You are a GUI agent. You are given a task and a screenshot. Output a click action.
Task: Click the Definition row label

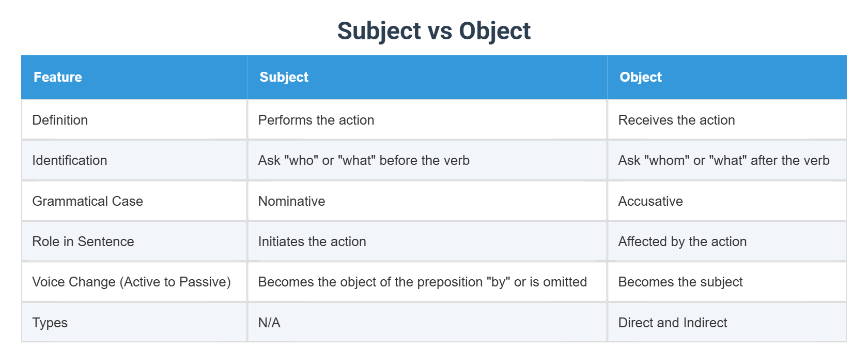click(x=134, y=120)
